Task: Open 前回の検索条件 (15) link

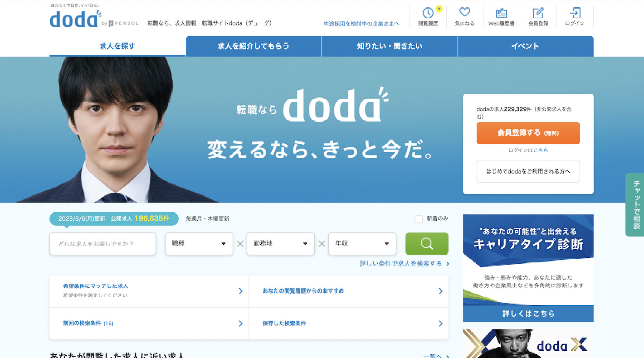Action: pyautogui.click(x=88, y=324)
